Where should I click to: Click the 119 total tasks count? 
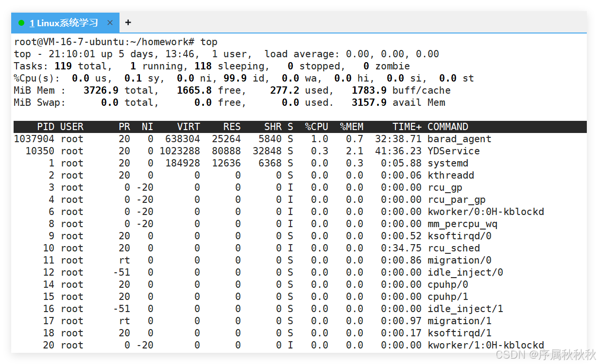point(63,66)
